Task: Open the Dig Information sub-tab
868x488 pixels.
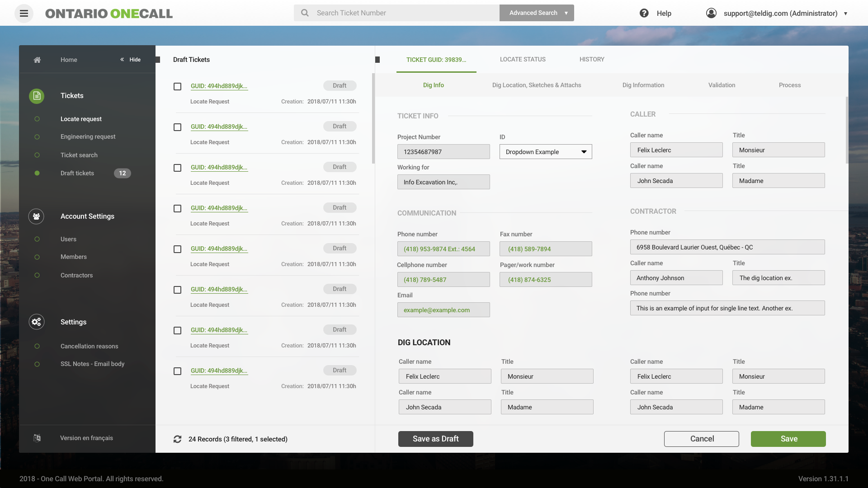Action: 643,85
